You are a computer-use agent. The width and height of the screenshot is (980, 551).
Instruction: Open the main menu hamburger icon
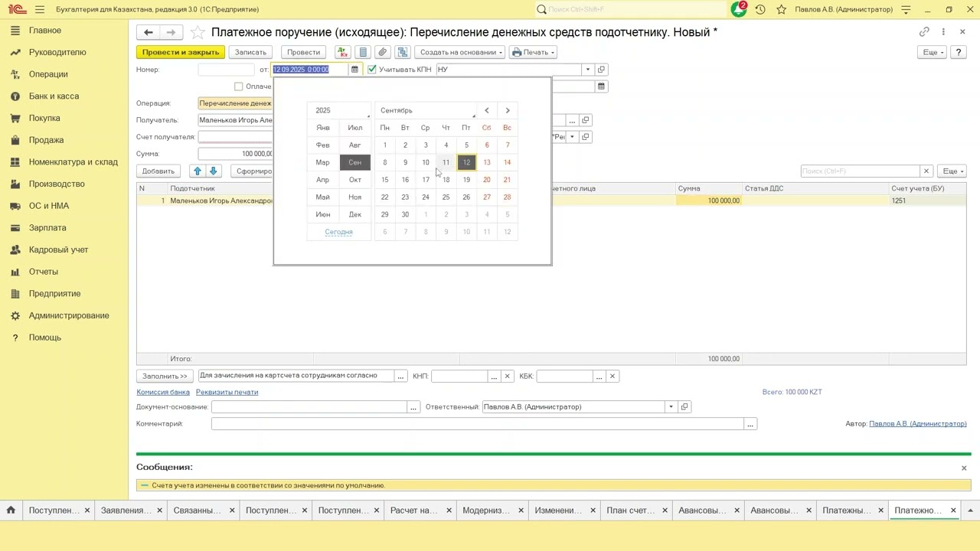[x=40, y=9]
